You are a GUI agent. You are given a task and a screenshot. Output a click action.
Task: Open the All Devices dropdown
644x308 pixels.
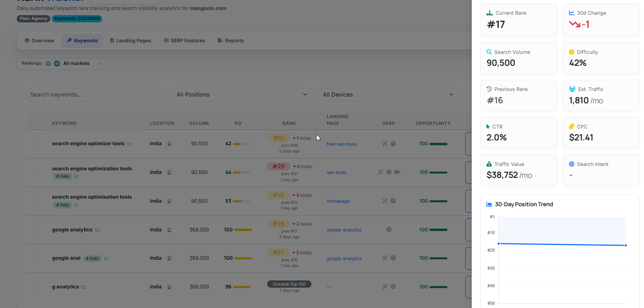point(389,95)
